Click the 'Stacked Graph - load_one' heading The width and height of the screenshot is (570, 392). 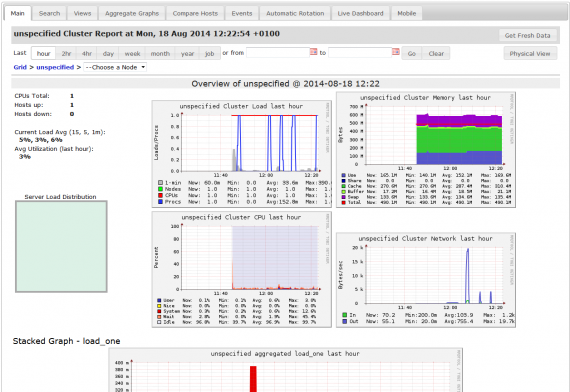[x=67, y=341]
